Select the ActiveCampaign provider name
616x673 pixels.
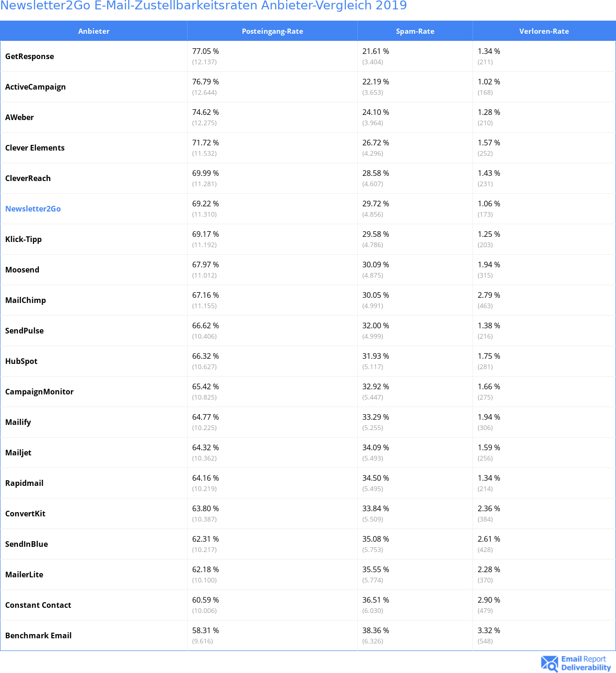(36, 87)
